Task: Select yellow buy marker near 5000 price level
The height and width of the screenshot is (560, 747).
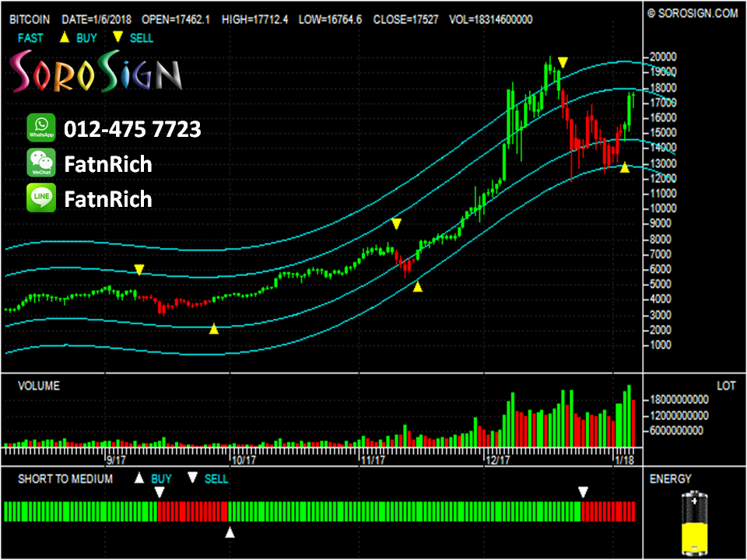Action: point(418,286)
